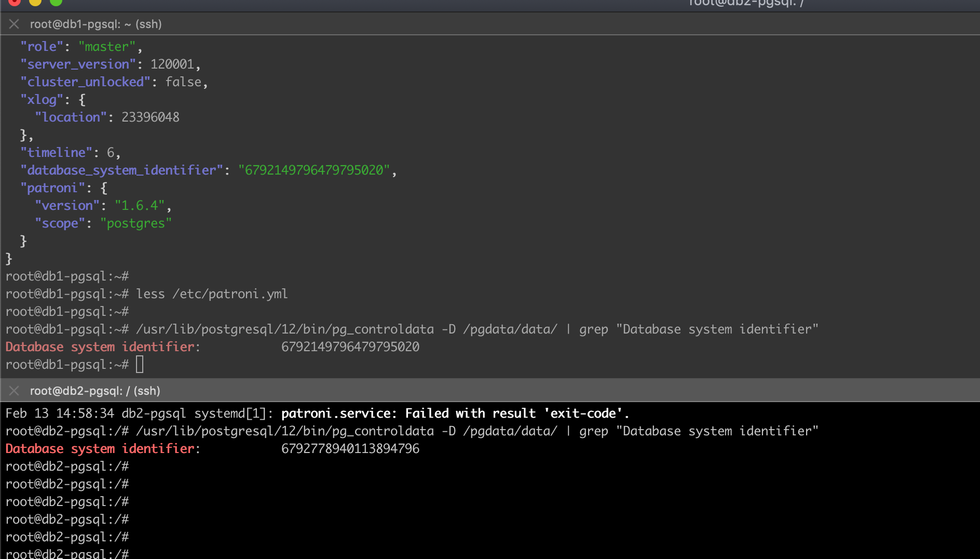Image resolution: width=980 pixels, height=559 pixels.
Task: Select the ssh label in db2-pgsql pane header
Action: [x=146, y=391]
